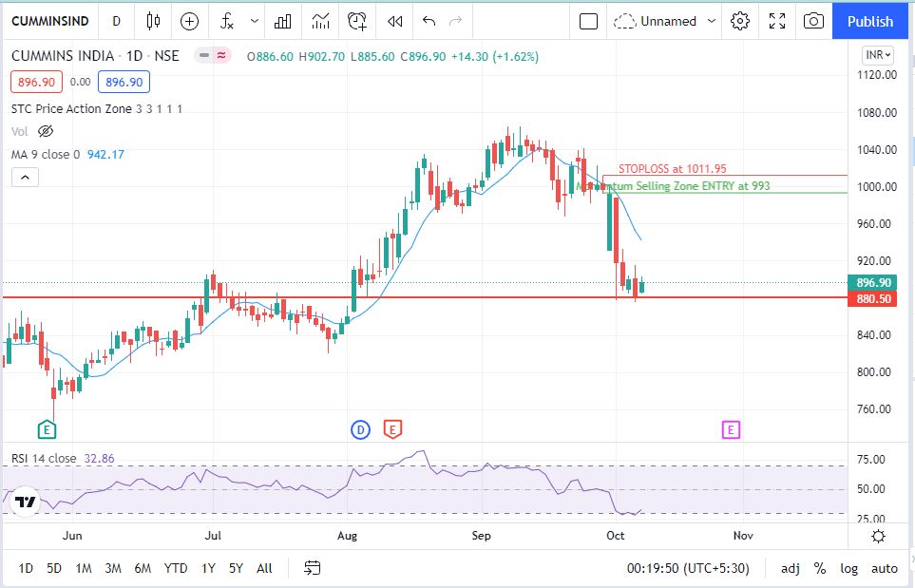
Task: Undo the last chart action
Action: click(x=429, y=21)
